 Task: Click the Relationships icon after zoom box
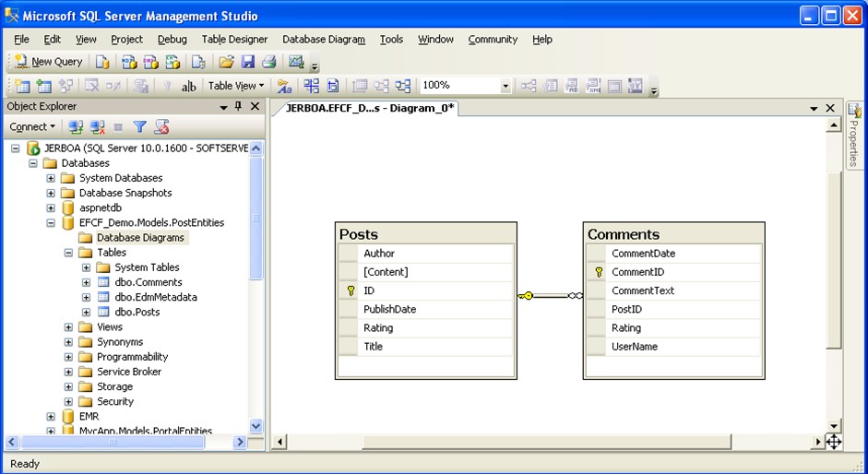(529, 86)
